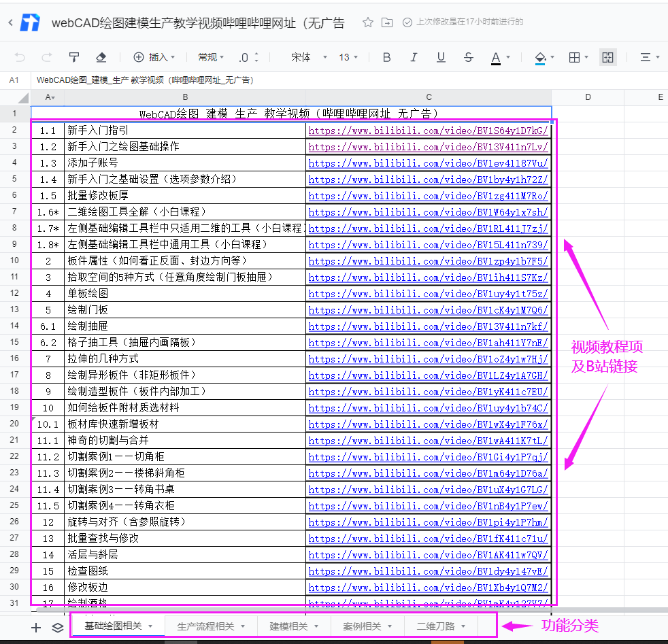Click the A1 cell name box
This screenshot has height=644, width=668.
point(14,80)
